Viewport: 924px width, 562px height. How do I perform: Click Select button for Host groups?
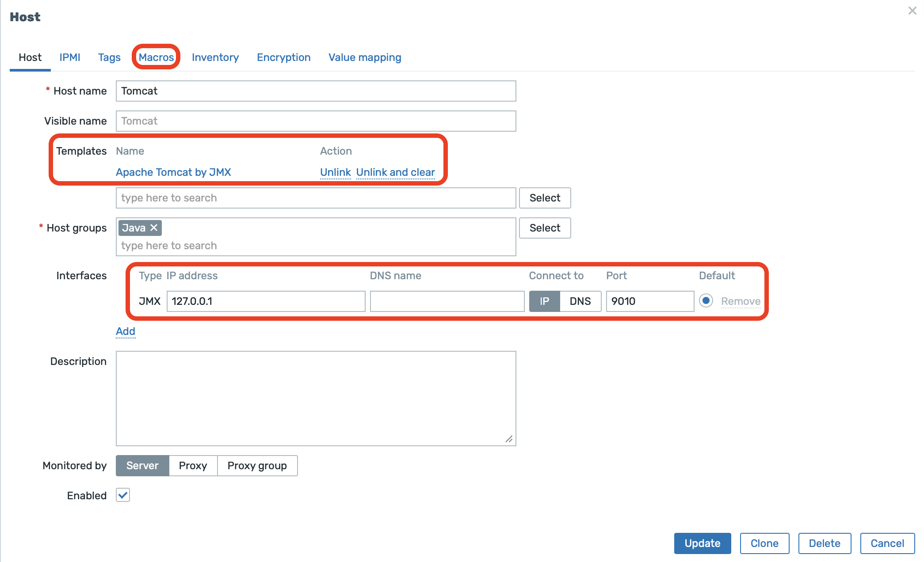(x=545, y=228)
